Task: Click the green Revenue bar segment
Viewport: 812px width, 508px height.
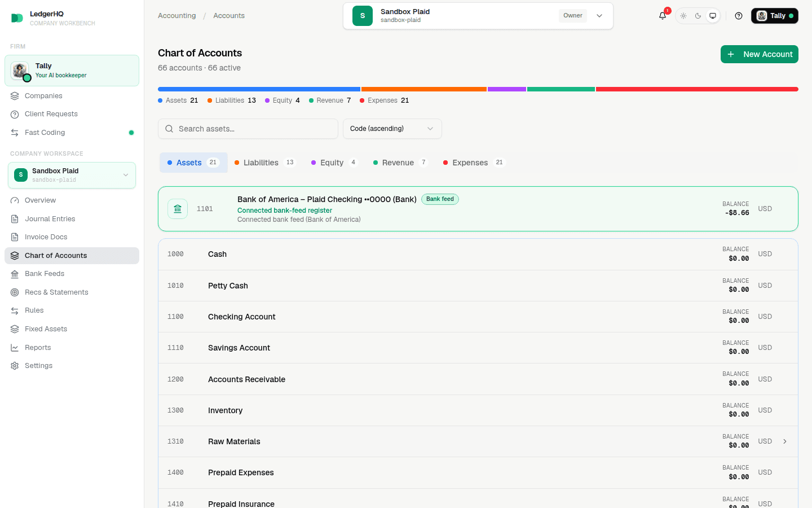Action: point(561,89)
